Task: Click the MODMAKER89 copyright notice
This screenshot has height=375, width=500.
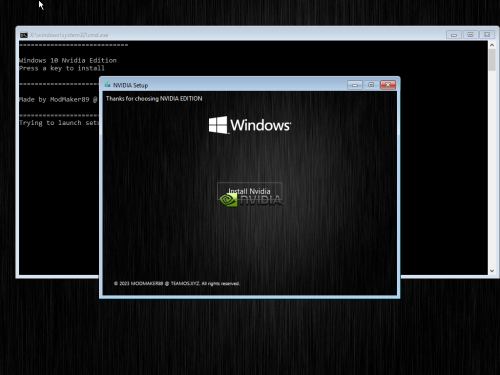Action: [177, 284]
